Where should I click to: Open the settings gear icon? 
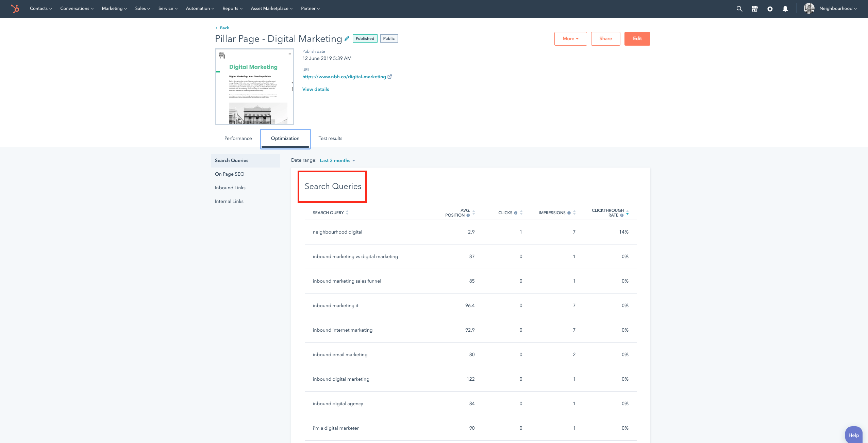[769, 9]
